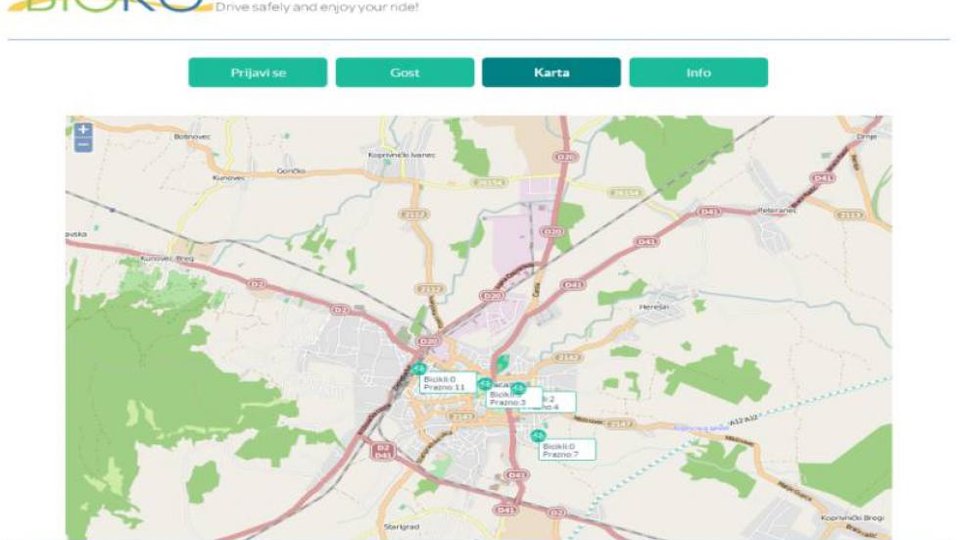Click the popup showing Prazno:4
The image size is (960, 540).
click(558, 402)
